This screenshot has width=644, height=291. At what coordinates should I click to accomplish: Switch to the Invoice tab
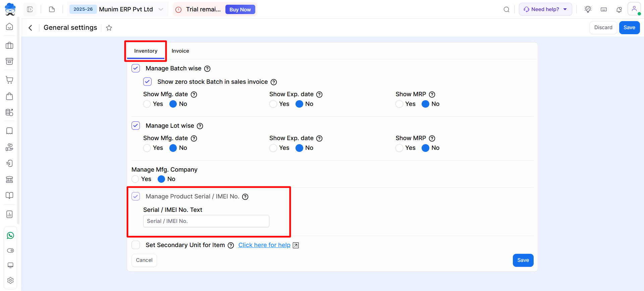[x=180, y=51]
